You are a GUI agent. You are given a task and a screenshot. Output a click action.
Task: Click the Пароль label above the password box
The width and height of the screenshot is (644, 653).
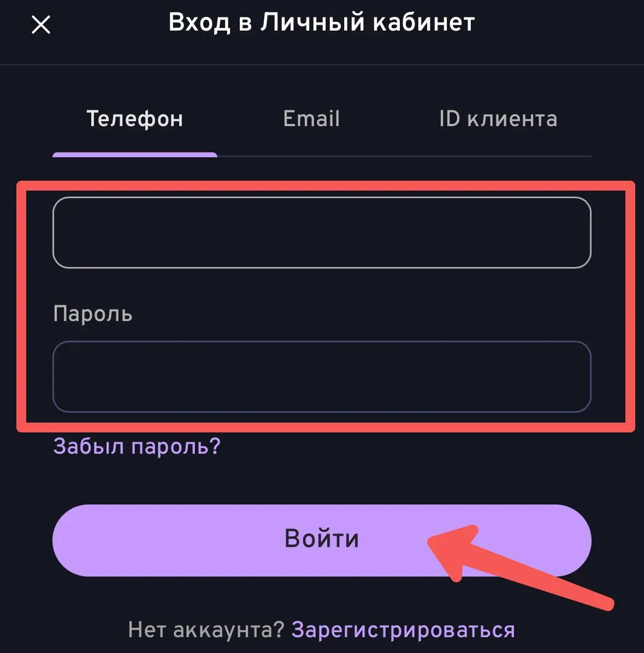[x=92, y=314]
